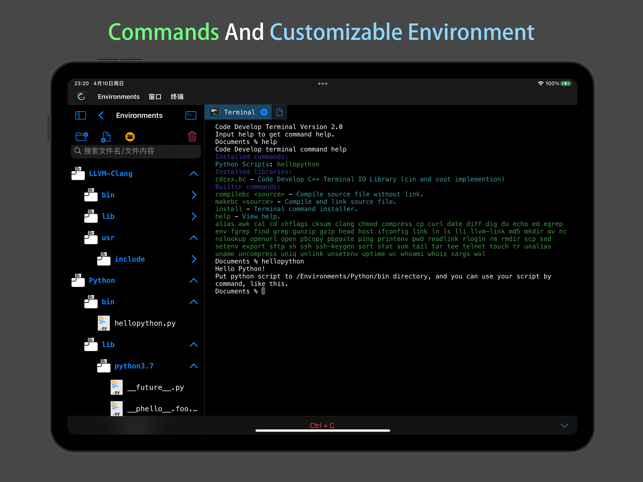Close the Terminal tab with x icon

(x=264, y=112)
